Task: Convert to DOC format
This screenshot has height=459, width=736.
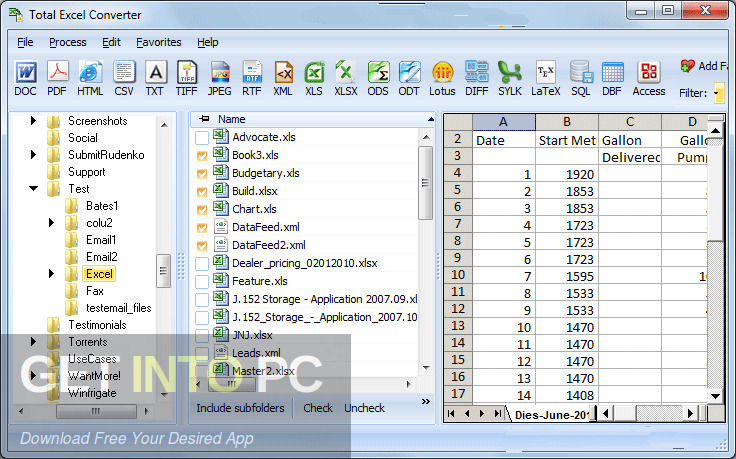Action: (x=25, y=78)
